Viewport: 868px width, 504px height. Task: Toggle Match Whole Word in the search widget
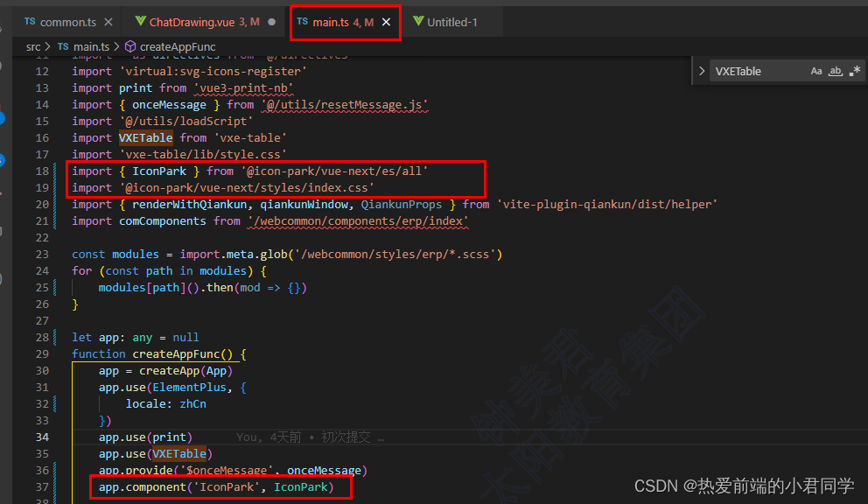(836, 71)
